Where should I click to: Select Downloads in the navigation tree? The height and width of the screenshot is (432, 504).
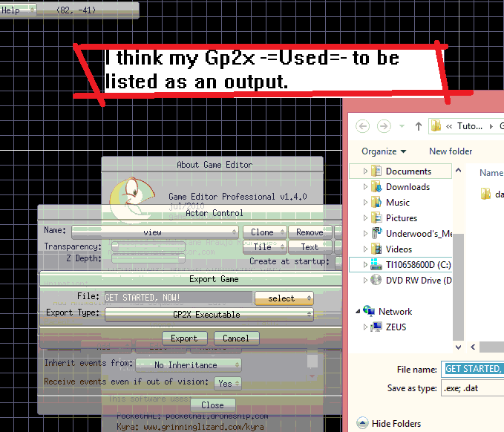408,187
